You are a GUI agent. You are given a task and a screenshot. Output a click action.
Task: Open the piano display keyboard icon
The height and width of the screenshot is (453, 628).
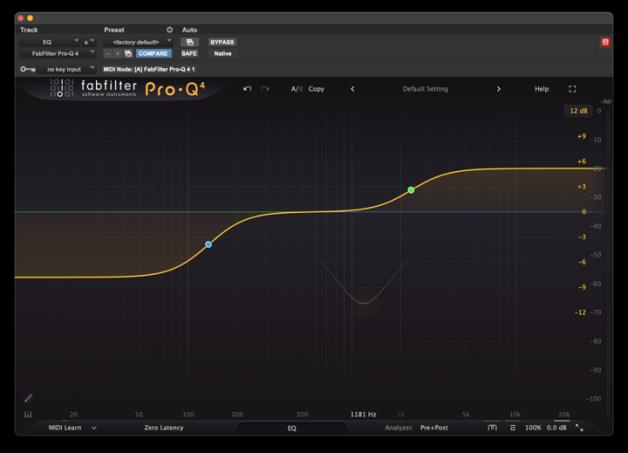(x=28, y=415)
